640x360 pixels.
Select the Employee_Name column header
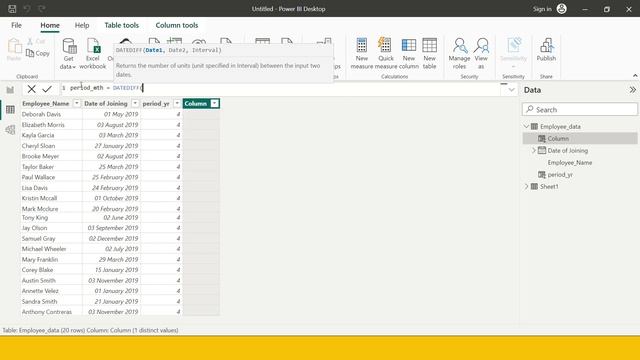pos(45,104)
